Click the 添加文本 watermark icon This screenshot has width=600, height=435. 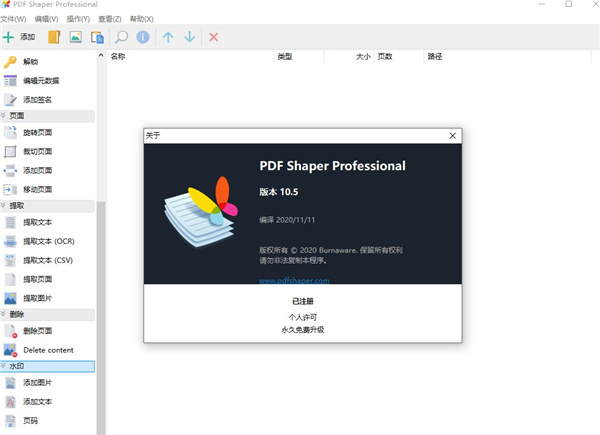[10, 402]
